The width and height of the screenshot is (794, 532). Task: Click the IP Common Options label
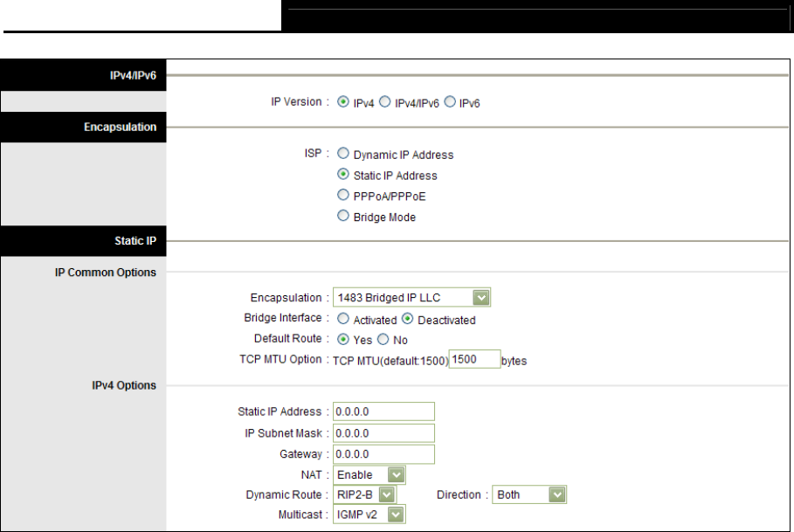pos(106,273)
